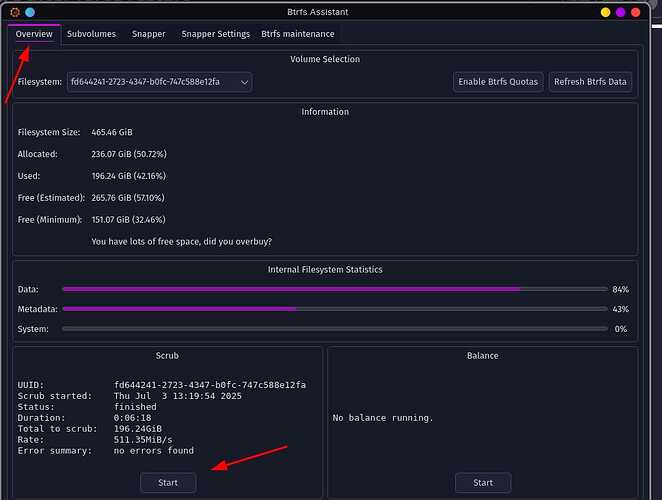Screen dimensions: 662x500
Task: Open the Snapper tab
Action: tap(149, 34)
